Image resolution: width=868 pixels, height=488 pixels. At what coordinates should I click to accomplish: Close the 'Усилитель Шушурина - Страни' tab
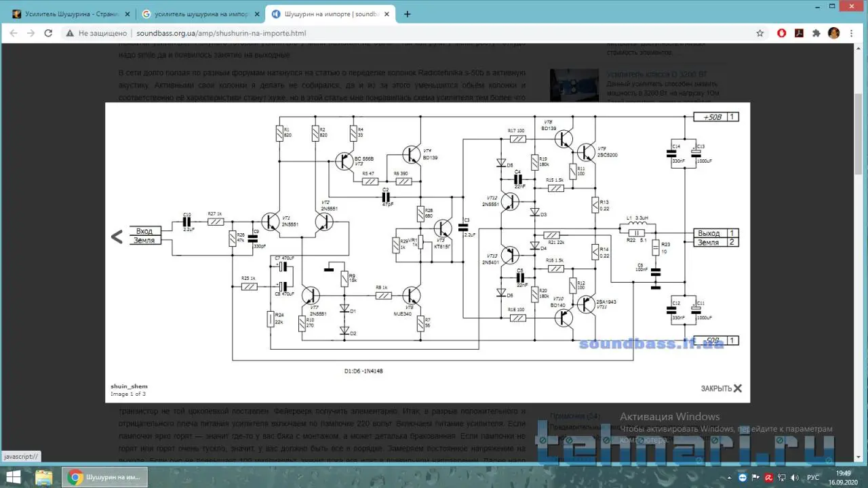pos(127,14)
